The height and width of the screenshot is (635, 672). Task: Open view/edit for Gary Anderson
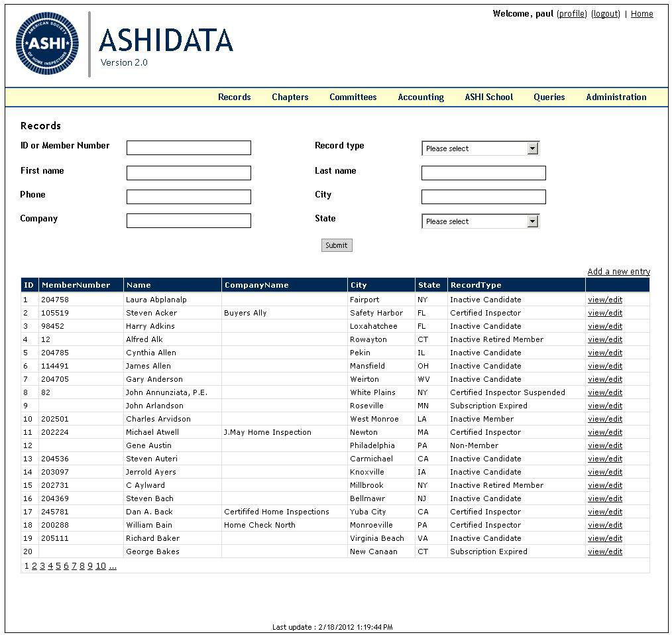[604, 379]
